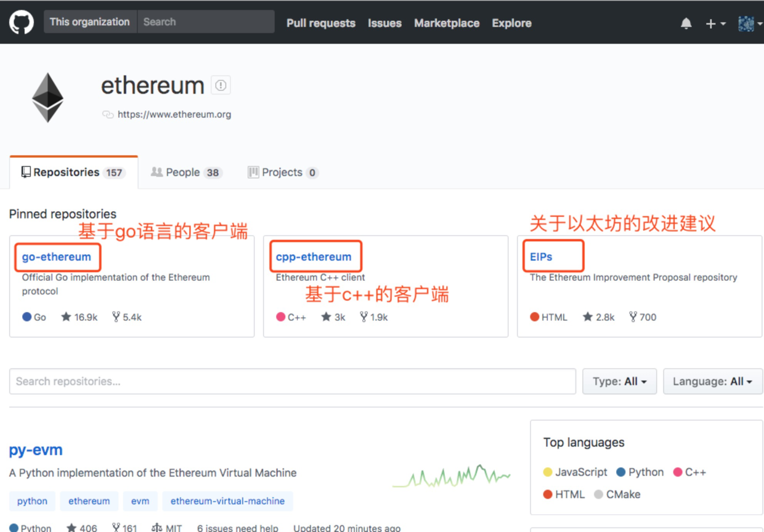Click the py-evm activity sparkline graph
Image resolution: width=764 pixels, height=532 pixels.
tap(452, 476)
